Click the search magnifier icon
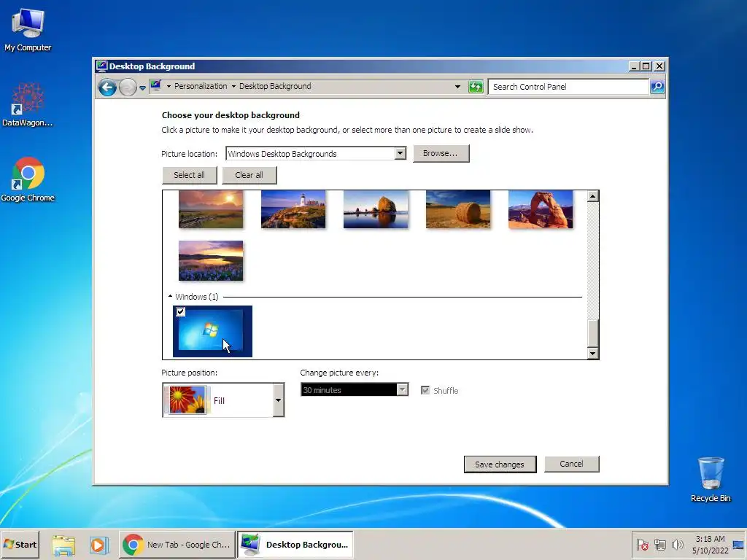This screenshot has width=747, height=560. coord(657,87)
